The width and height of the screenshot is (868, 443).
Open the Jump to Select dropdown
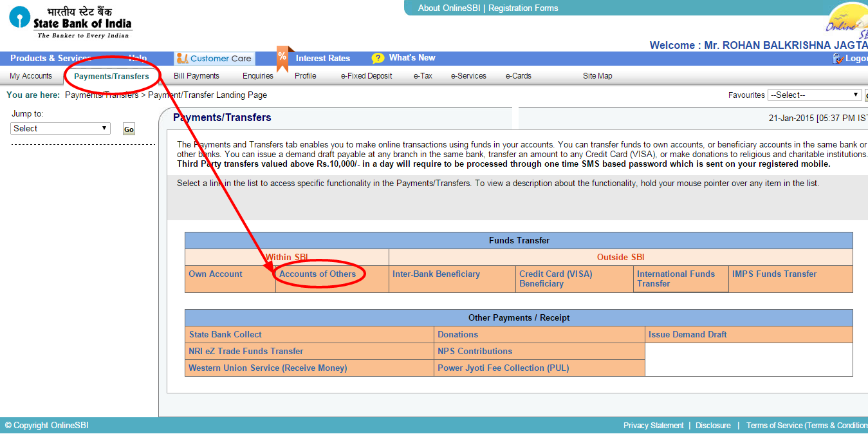[60, 128]
